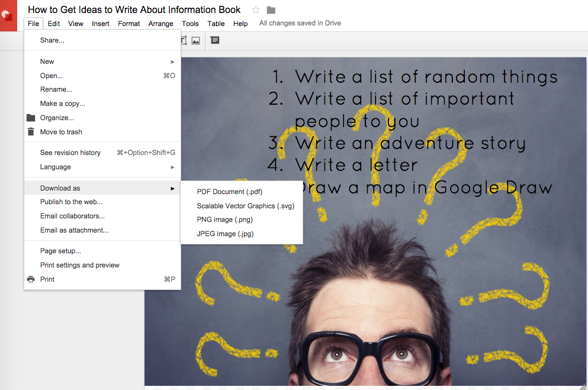Open the Arrange menu
The image size is (588, 390).
click(160, 24)
